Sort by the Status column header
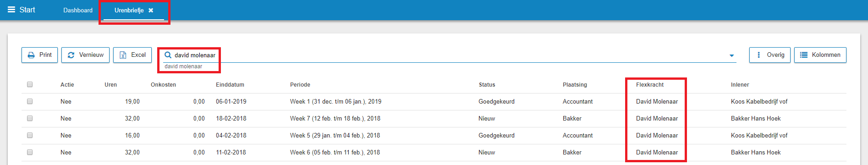Screen dimensions: 868x165 [x=487, y=85]
